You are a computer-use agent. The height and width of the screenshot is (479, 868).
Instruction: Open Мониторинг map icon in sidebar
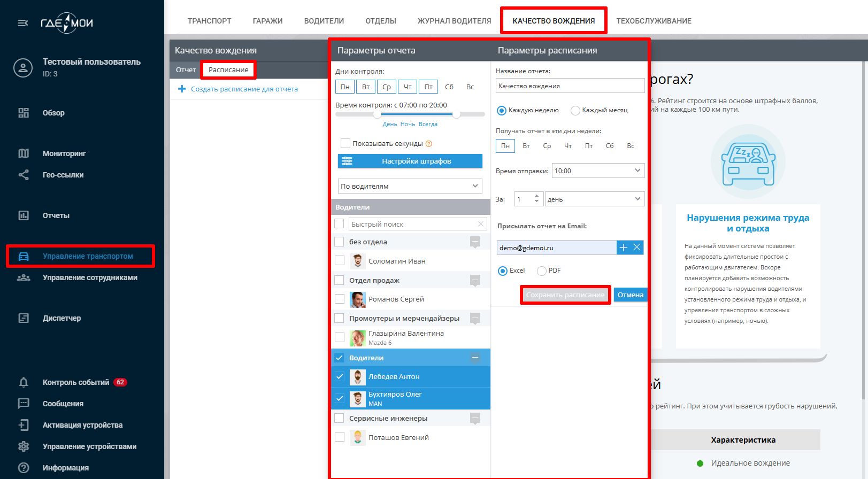(24, 153)
